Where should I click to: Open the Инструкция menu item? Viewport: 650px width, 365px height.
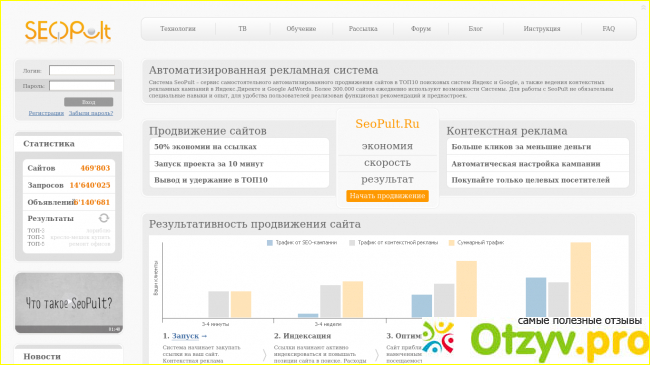click(542, 29)
